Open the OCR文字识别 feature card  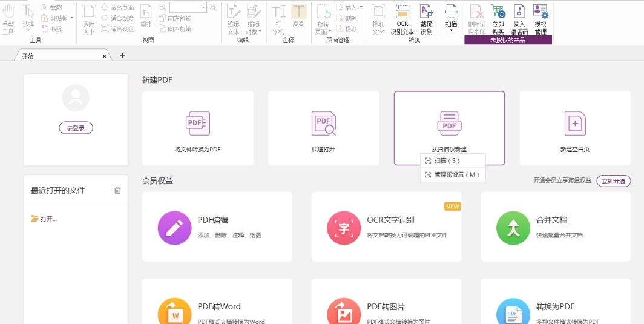coord(387,226)
